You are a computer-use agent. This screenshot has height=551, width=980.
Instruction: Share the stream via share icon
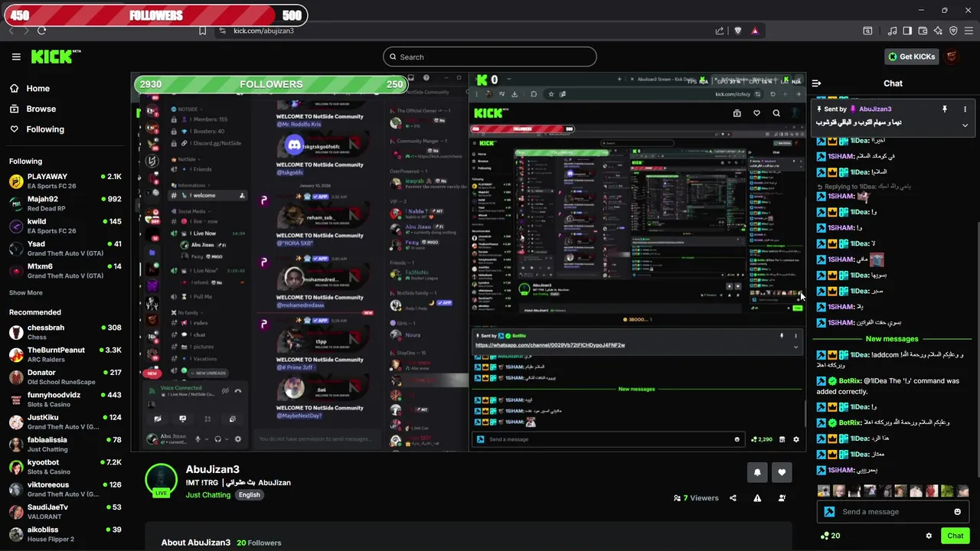tap(733, 498)
